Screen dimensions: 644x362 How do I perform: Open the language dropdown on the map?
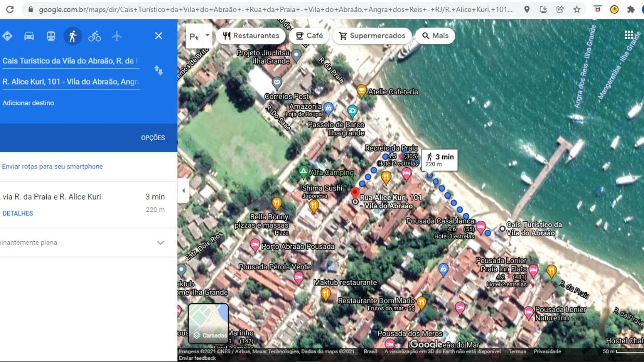(199, 36)
